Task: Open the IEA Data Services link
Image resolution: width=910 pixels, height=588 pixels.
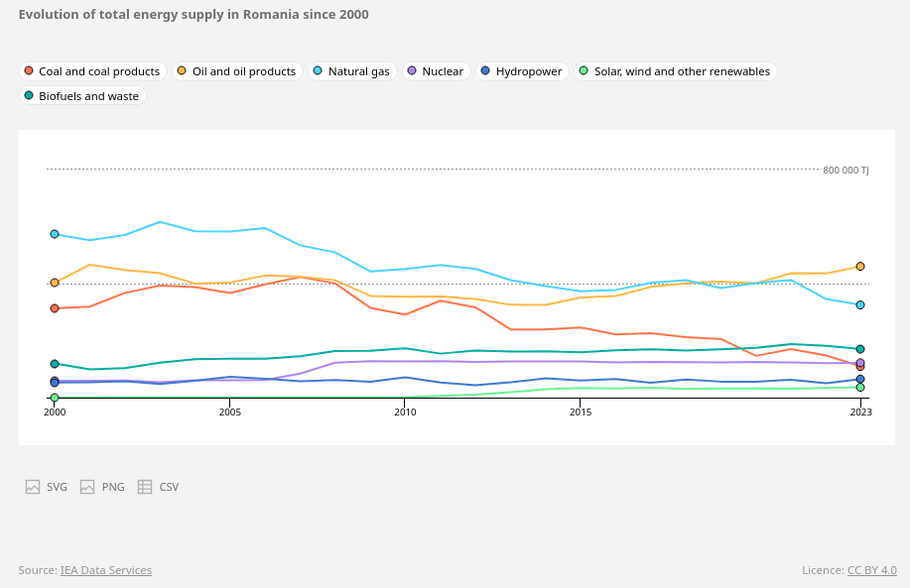Action: tap(106, 570)
